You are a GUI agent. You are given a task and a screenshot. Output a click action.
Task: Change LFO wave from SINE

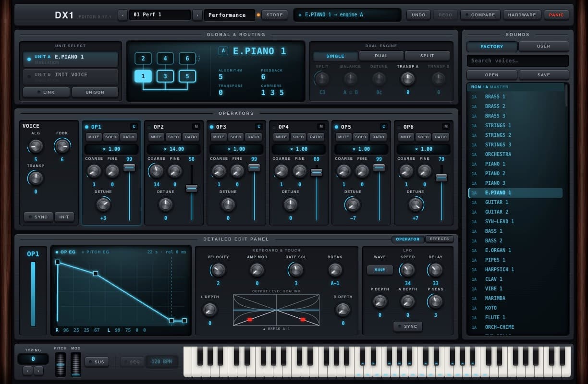pos(380,270)
